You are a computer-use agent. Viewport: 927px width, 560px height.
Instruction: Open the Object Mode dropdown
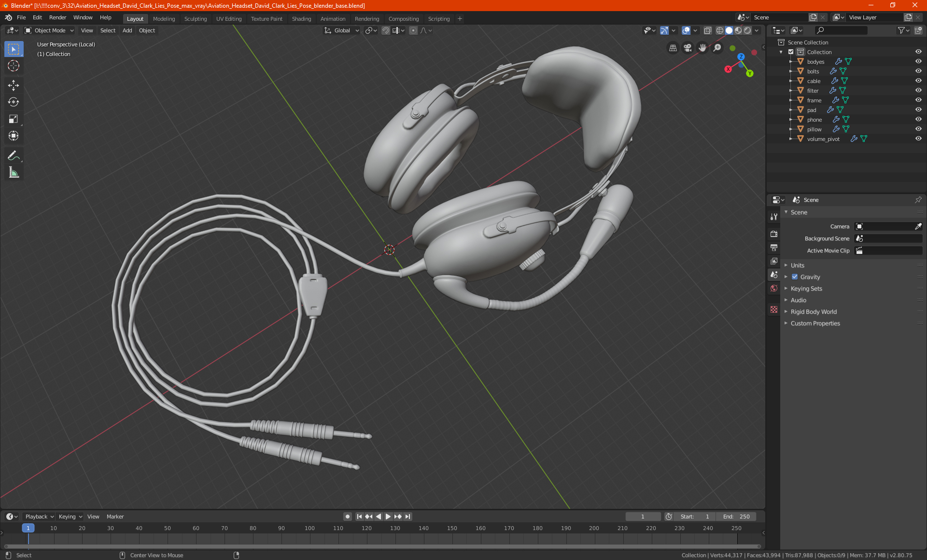pos(49,30)
